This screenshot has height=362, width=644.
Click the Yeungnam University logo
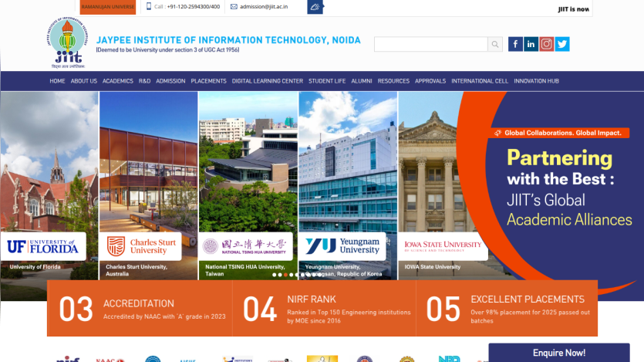click(x=342, y=246)
